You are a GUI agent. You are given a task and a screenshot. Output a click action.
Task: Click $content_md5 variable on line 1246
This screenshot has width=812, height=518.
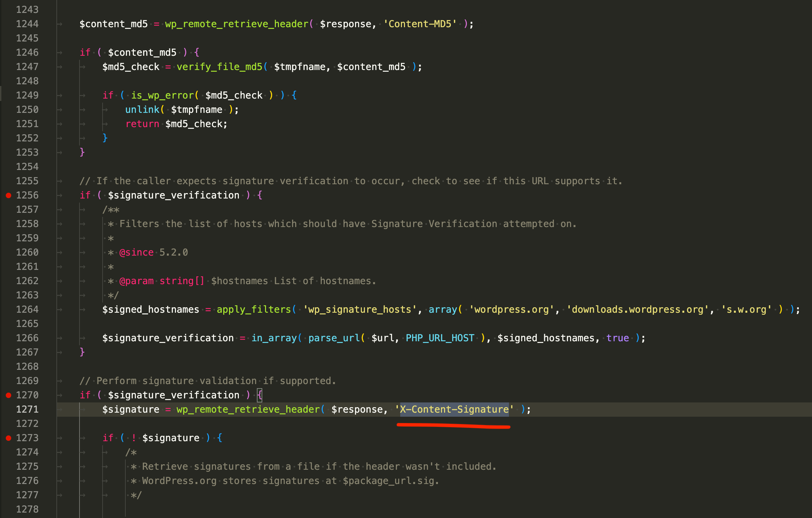coord(142,52)
